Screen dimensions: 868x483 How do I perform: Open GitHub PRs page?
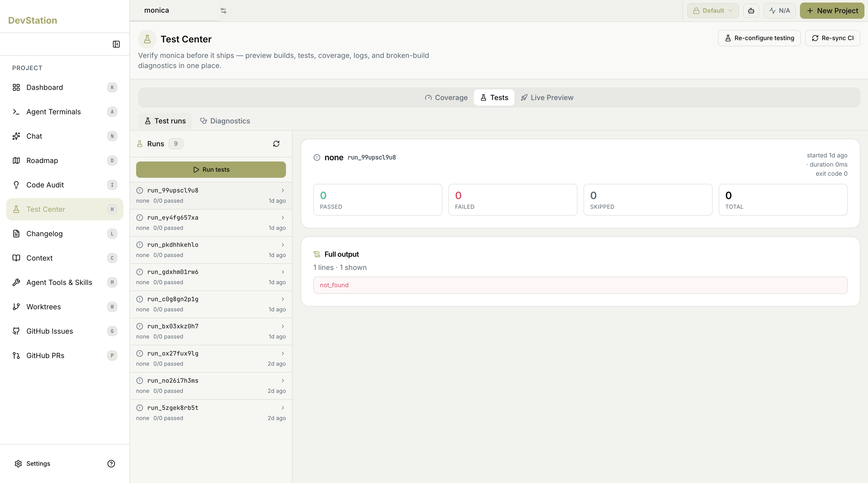(x=65, y=356)
